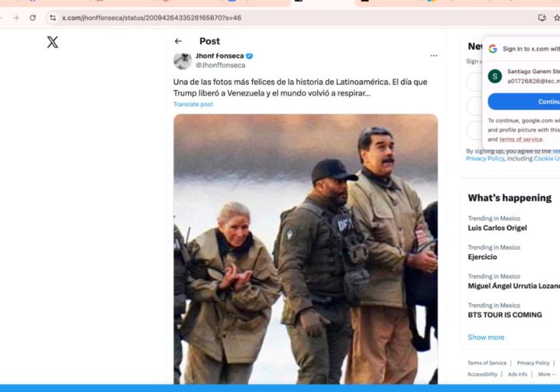Open the photo in the post
Image resolution: width=560 pixels, height=392 pixels.
(x=305, y=249)
